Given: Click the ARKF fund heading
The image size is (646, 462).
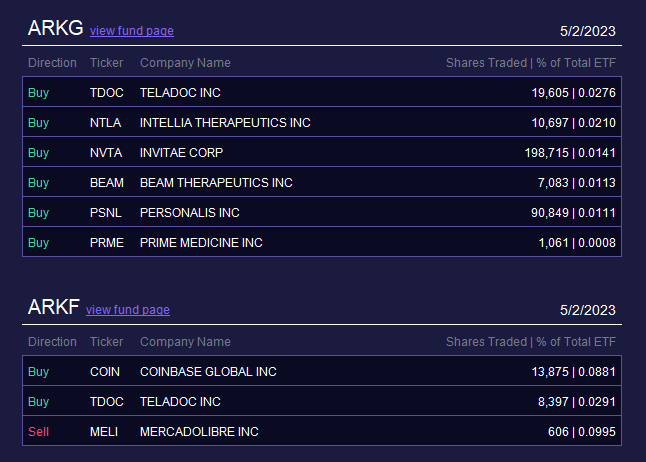Looking at the screenshot, I should click(x=54, y=307).
